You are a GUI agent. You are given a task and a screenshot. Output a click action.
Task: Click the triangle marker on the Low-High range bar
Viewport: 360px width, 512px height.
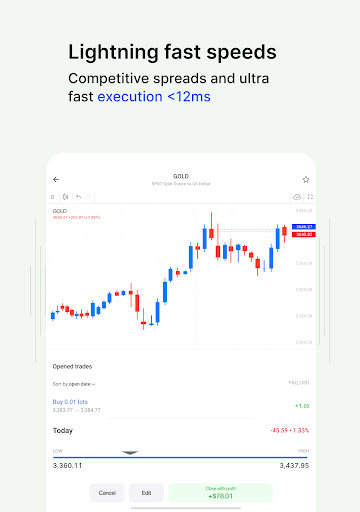coord(130,453)
